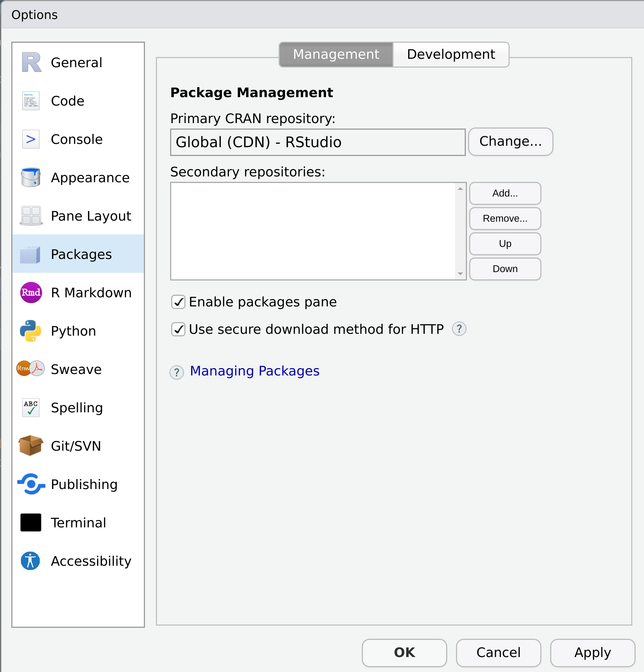Click the General R logo icon

(x=31, y=62)
